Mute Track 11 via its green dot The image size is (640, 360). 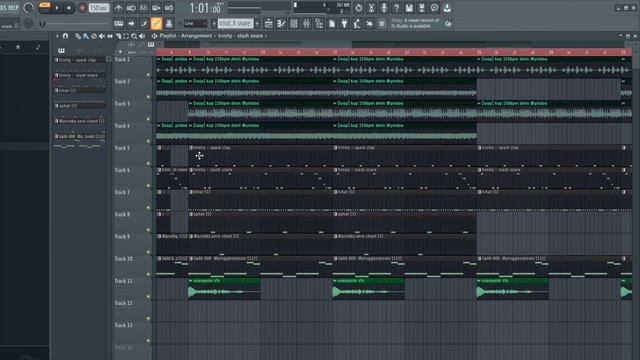[x=148, y=296]
